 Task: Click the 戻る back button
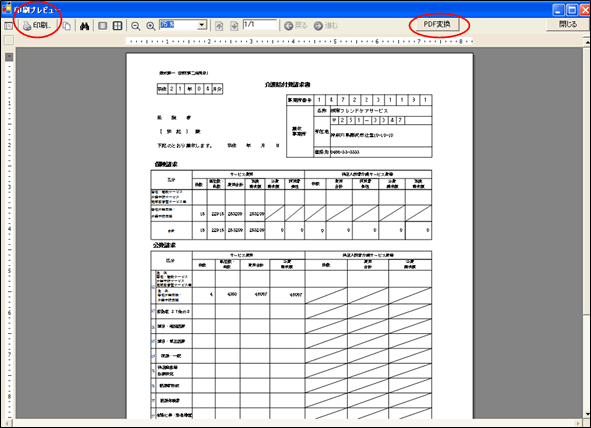296,26
